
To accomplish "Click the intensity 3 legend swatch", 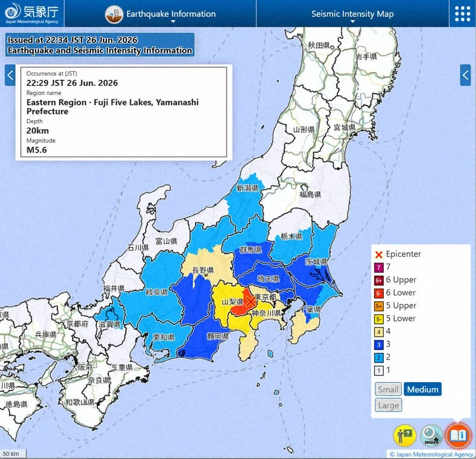I will click(378, 345).
